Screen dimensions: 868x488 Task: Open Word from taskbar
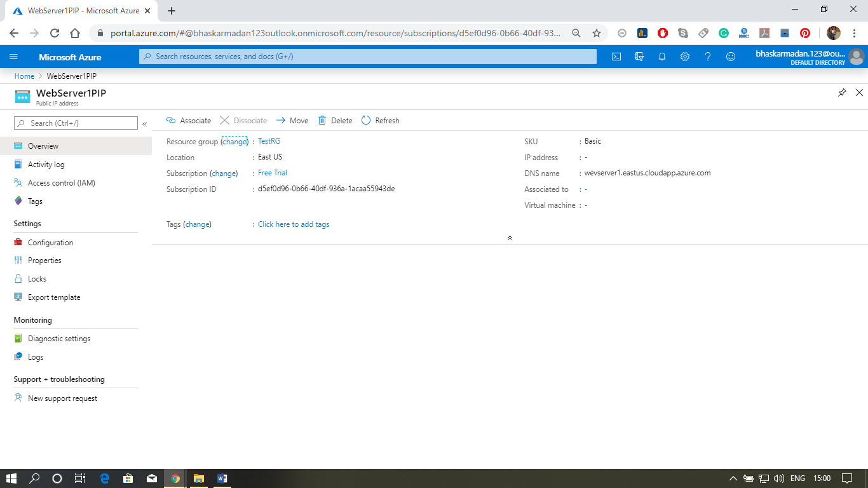(222, 478)
